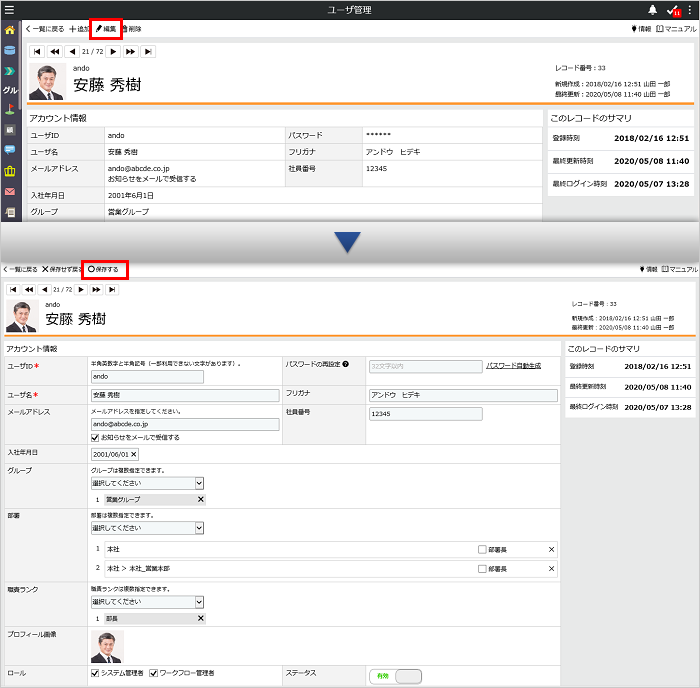Click パスワード自動生成 link
700x688 pixels.
coord(513,366)
